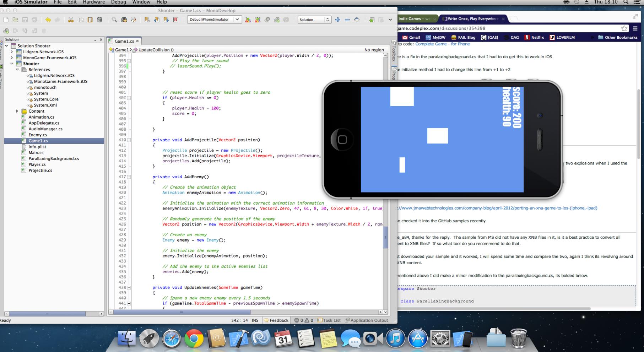
Task: Open the iOS Simulator application menu
Action: 31,2
